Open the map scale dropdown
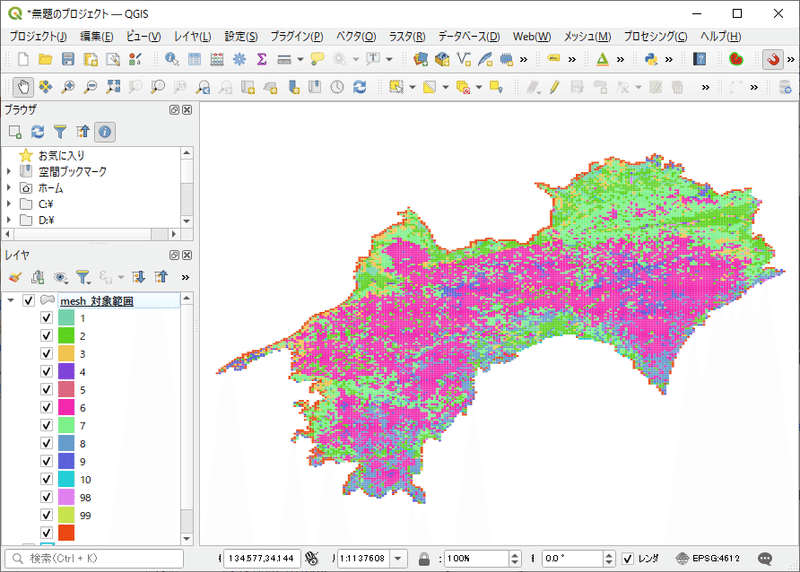Screen dimensions: 800x572 pos(399,558)
